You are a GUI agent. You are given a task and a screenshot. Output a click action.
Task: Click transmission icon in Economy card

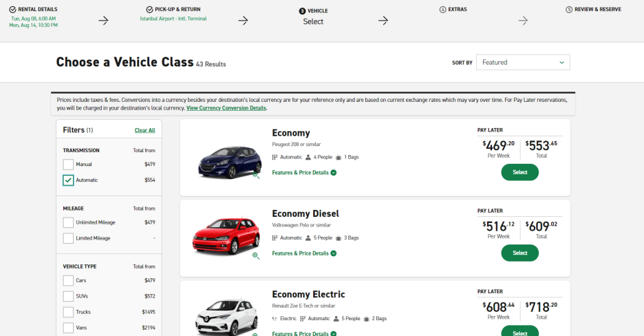click(x=275, y=157)
